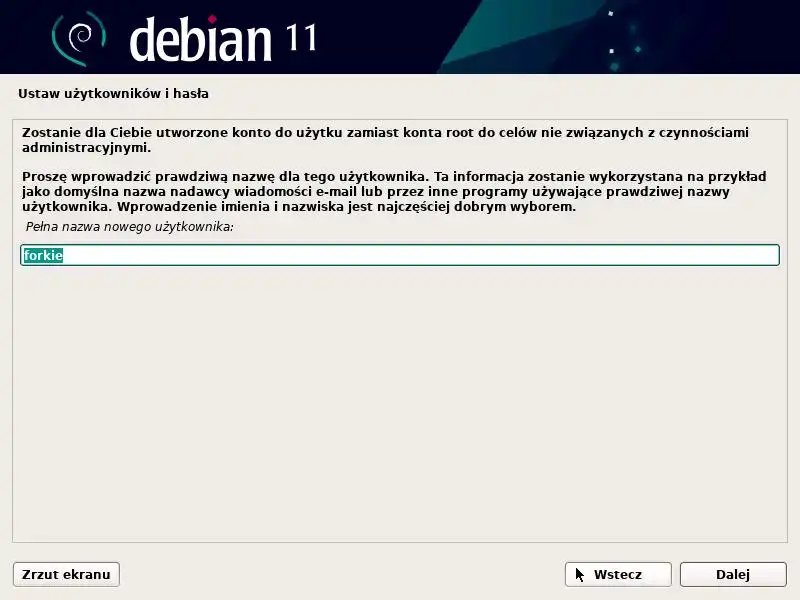Click label "Pełna nazwa nowego użytkownika:"
This screenshot has height=600, width=800.
tap(130, 227)
